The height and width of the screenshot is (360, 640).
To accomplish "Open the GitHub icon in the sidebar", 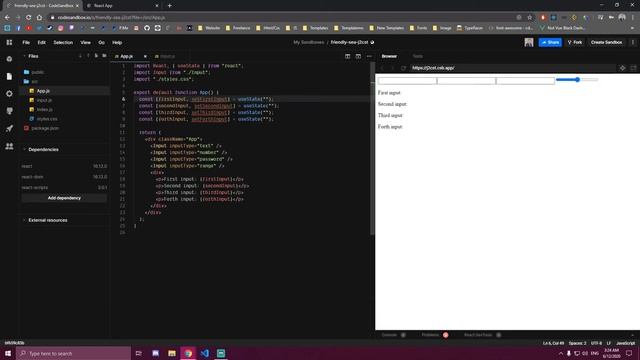I will (x=9, y=111).
